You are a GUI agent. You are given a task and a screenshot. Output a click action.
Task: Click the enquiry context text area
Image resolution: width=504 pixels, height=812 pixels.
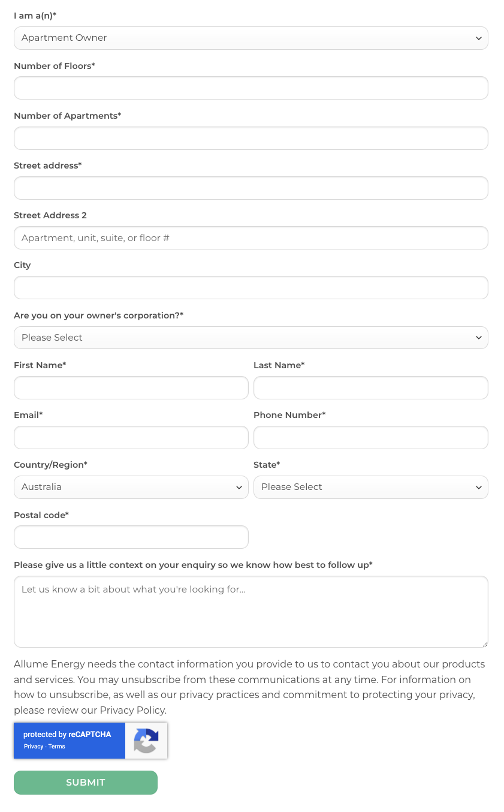tap(251, 612)
